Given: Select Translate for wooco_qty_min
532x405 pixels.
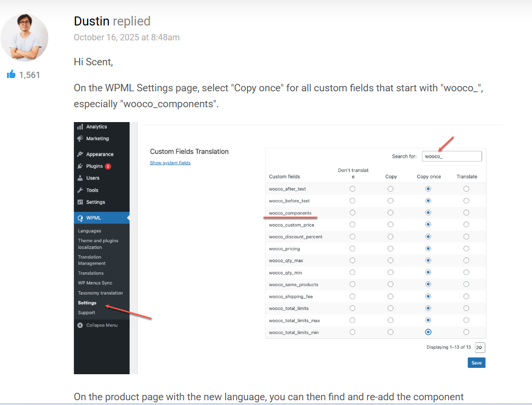Looking at the screenshot, I should 466,272.
